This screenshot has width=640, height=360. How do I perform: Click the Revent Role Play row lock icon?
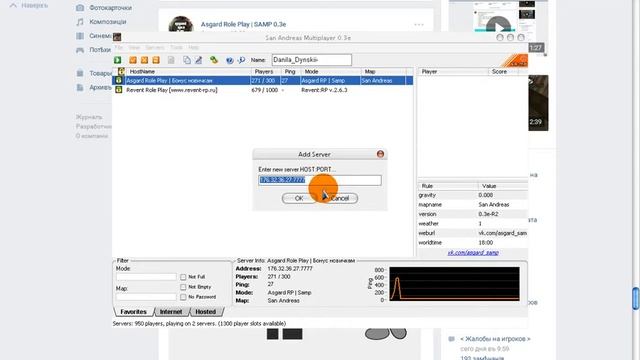click(x=119, y=90)
